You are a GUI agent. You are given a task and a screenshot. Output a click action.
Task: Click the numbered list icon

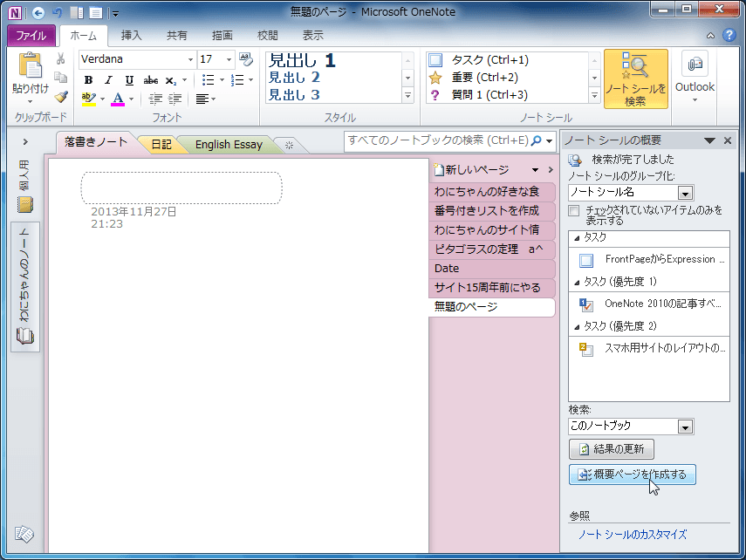tap(237, 80)
